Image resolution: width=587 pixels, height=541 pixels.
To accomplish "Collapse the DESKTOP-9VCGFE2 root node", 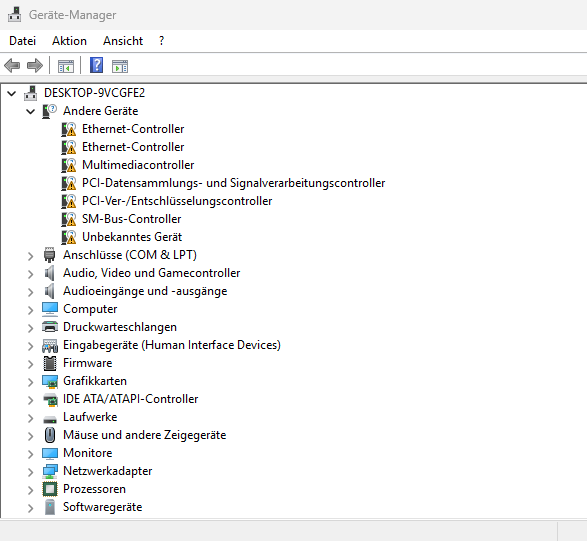I will [x=12, y=93].
